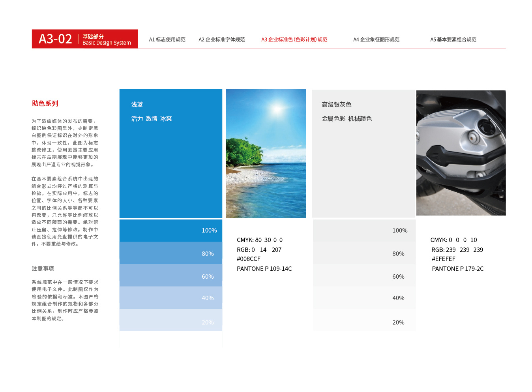This screenshot has height=392, width=532.
Task: Select the text RGB: 239 239 239
Action: (457, 250)
